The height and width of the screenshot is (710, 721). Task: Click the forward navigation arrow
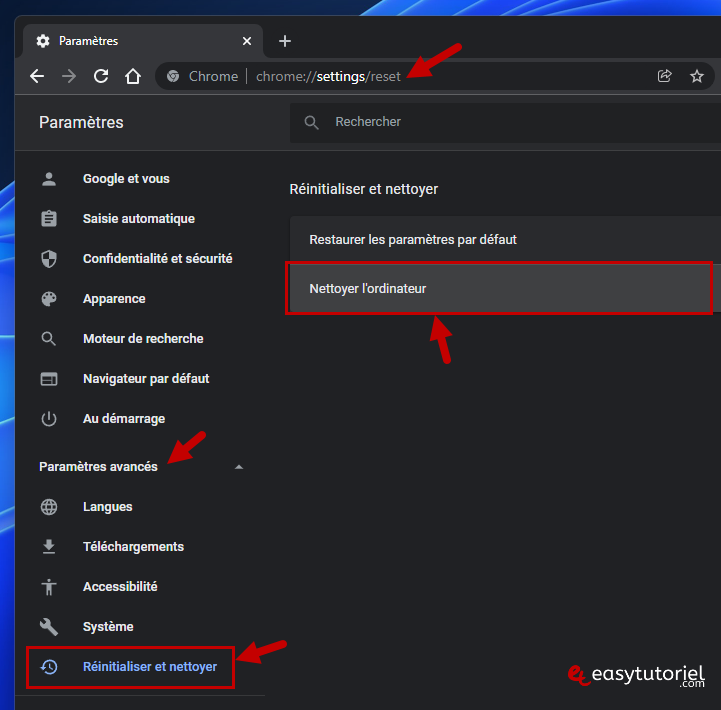point(69,76)
